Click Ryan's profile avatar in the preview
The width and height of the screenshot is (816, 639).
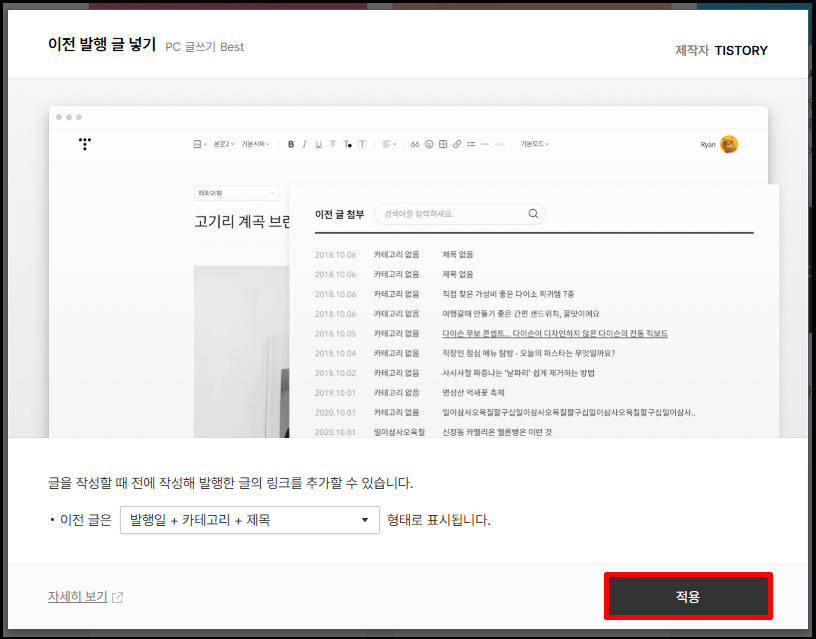click(x=729, y=144)
